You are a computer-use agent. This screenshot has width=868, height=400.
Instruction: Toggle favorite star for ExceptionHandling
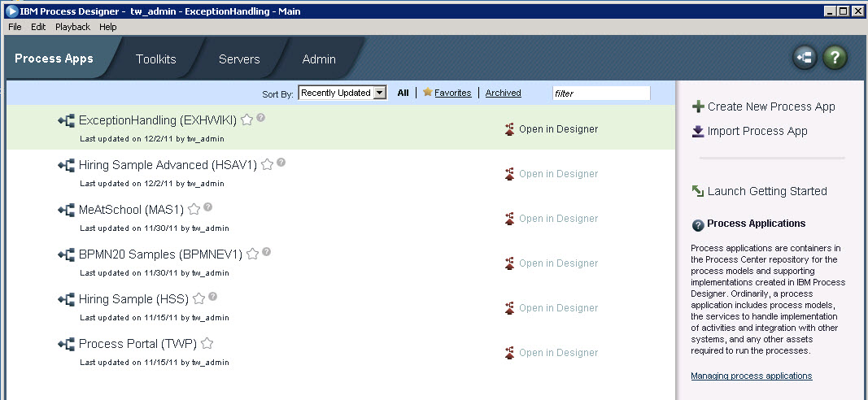(x=246, y=120)
